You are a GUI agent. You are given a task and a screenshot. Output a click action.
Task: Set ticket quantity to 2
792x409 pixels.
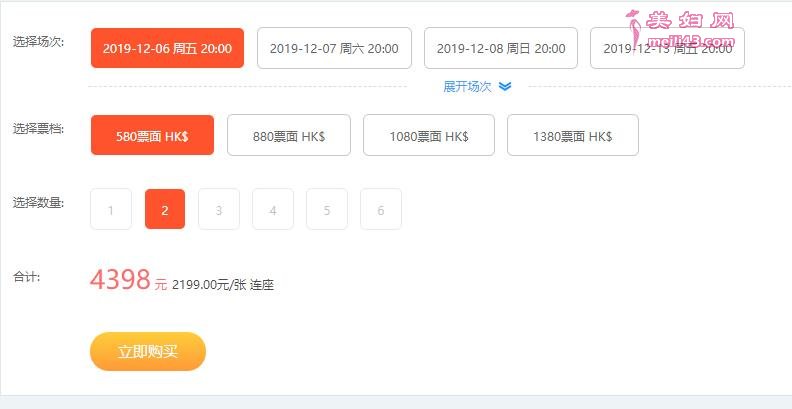pyautogui.click(x=165, y=209)
